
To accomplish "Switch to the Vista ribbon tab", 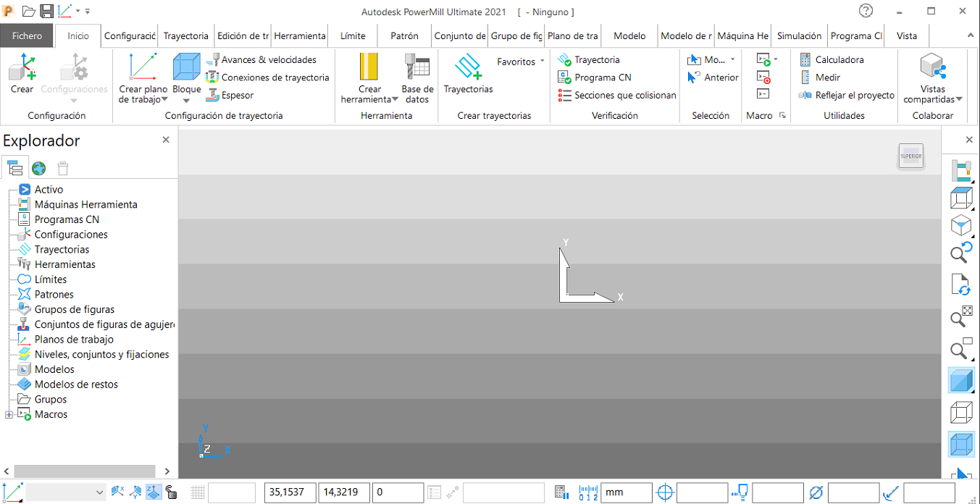I will (907, 35).
